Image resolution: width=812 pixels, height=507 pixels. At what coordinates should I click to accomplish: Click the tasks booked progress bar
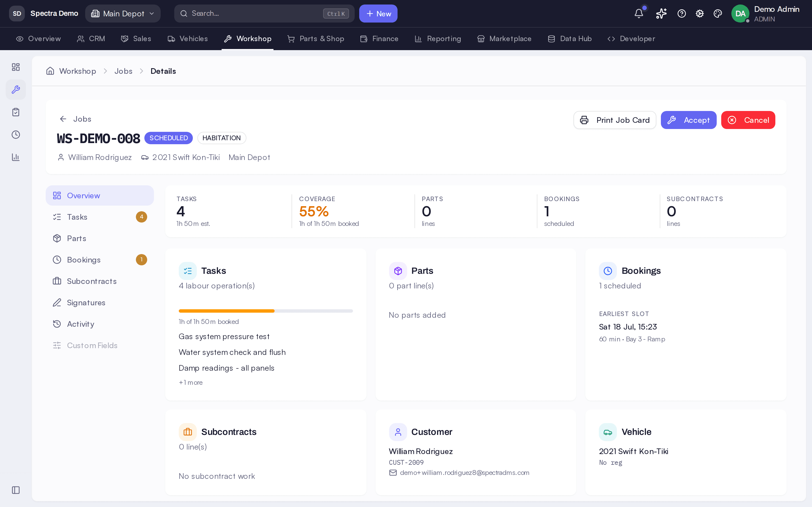266,311
